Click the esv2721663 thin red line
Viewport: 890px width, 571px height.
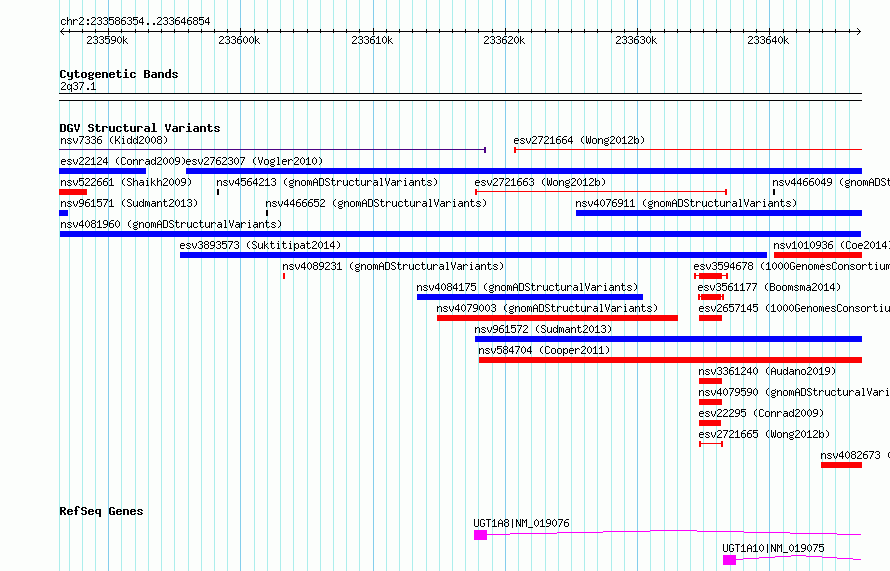[601, 192]
